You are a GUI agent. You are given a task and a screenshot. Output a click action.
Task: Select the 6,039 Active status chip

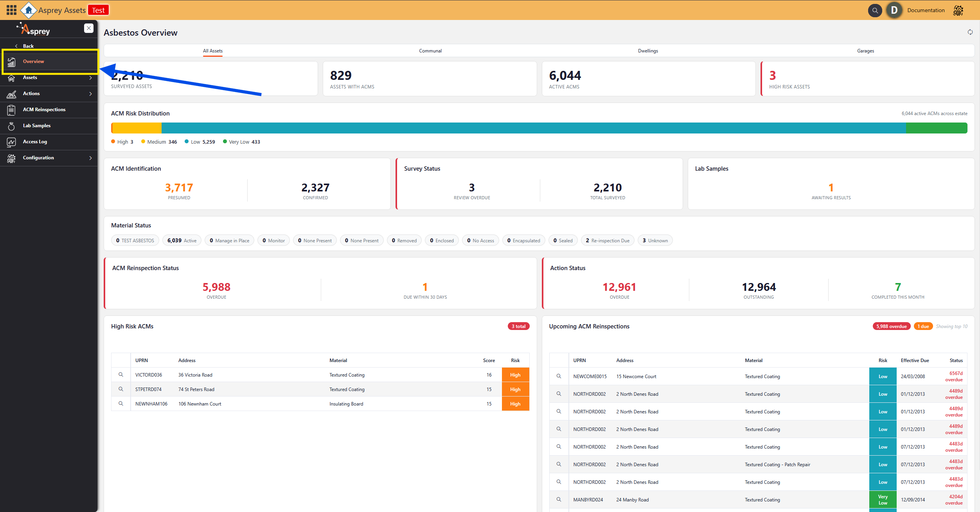click(x=182, y=240)
